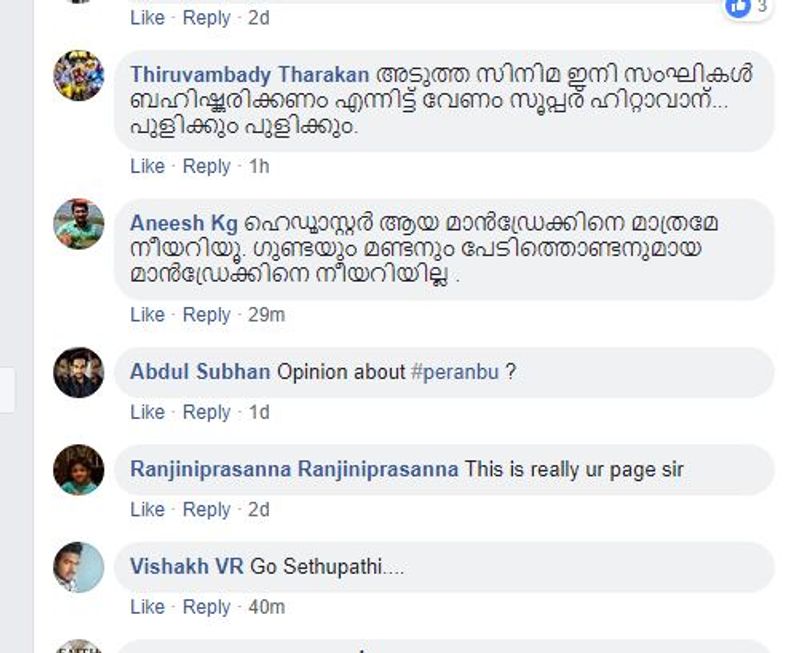Open the #peranbu hashtag
Image resolution: width=800 pixels, height=653 pixels.
(455, 372)
